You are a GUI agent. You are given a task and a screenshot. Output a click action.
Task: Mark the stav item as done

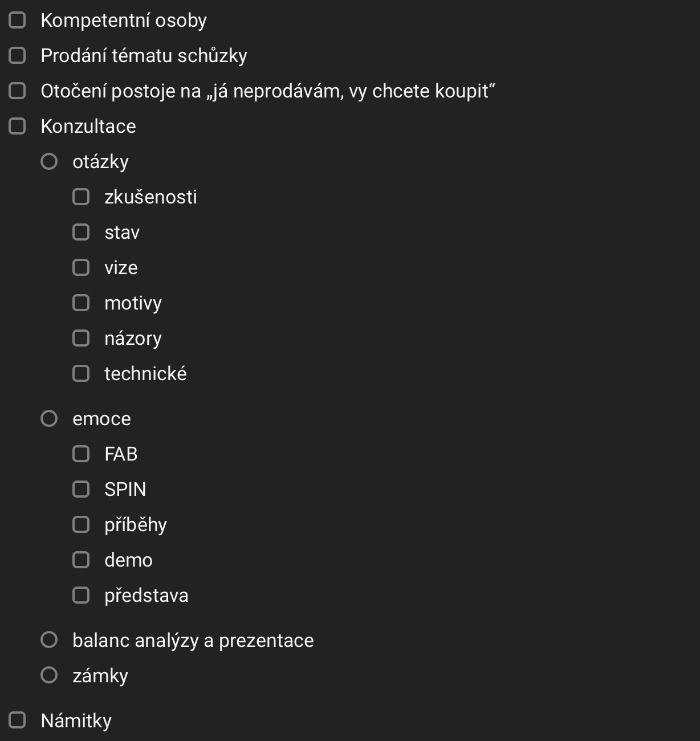pos(81,232)
